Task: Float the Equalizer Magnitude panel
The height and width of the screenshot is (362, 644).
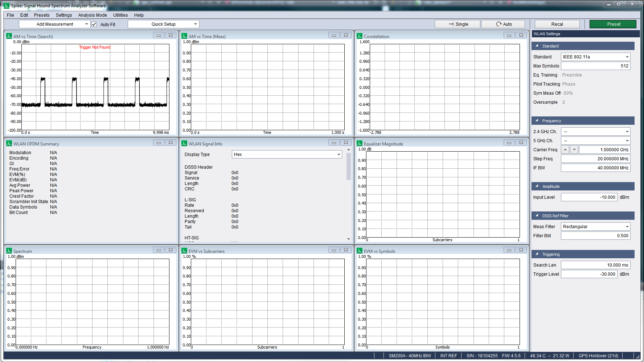Action: coord(509,143)
